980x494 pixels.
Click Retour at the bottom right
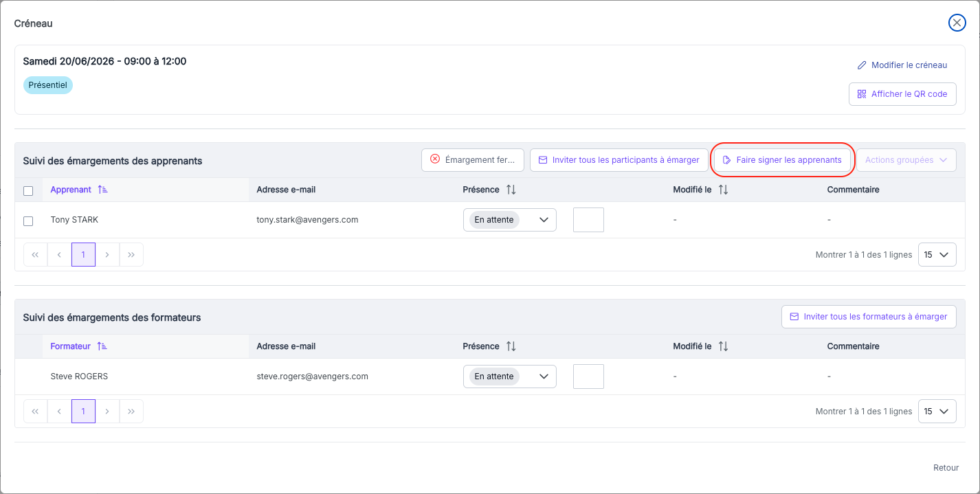[946, 468]
